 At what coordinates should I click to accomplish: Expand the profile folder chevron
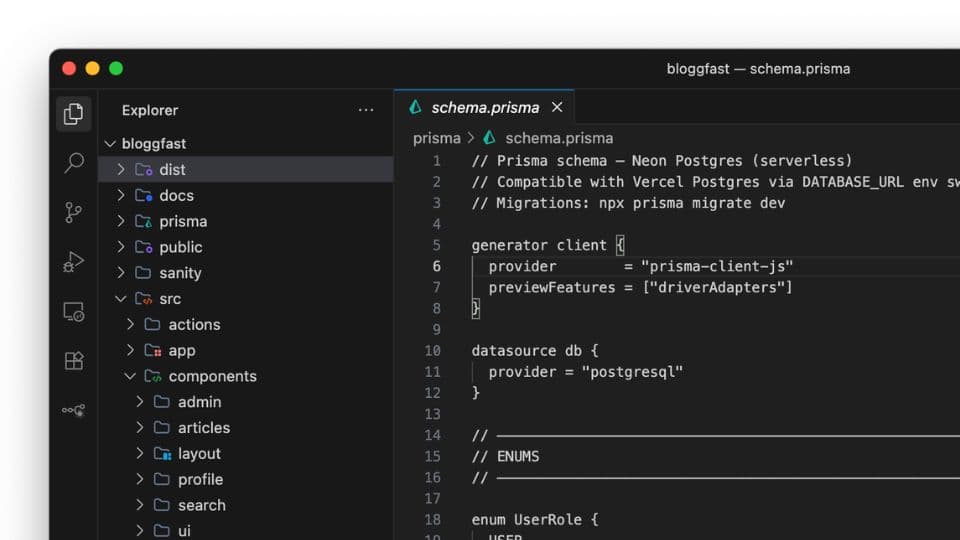pyautogui.click(x=140, y=479)
